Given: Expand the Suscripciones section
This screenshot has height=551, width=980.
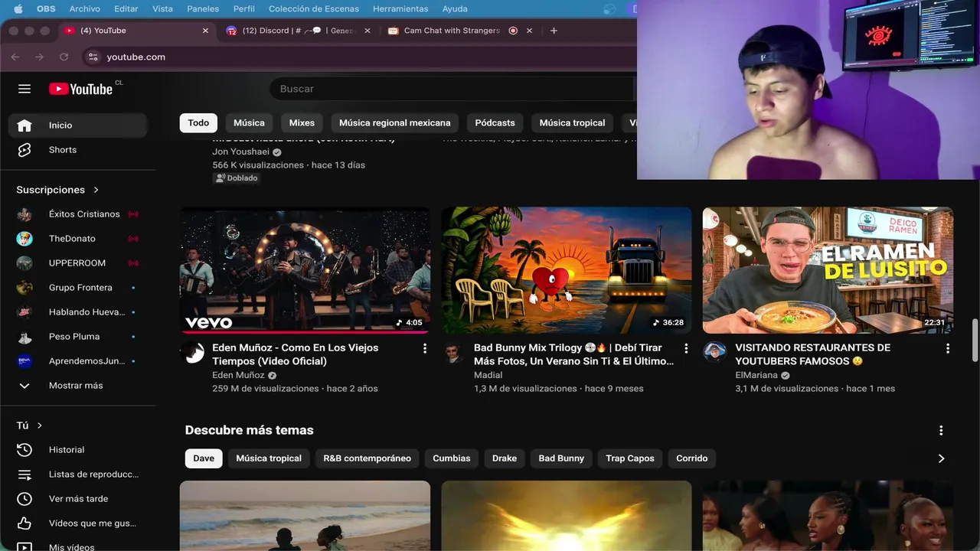Looking at the screenshot, I should tap(58, 190).
